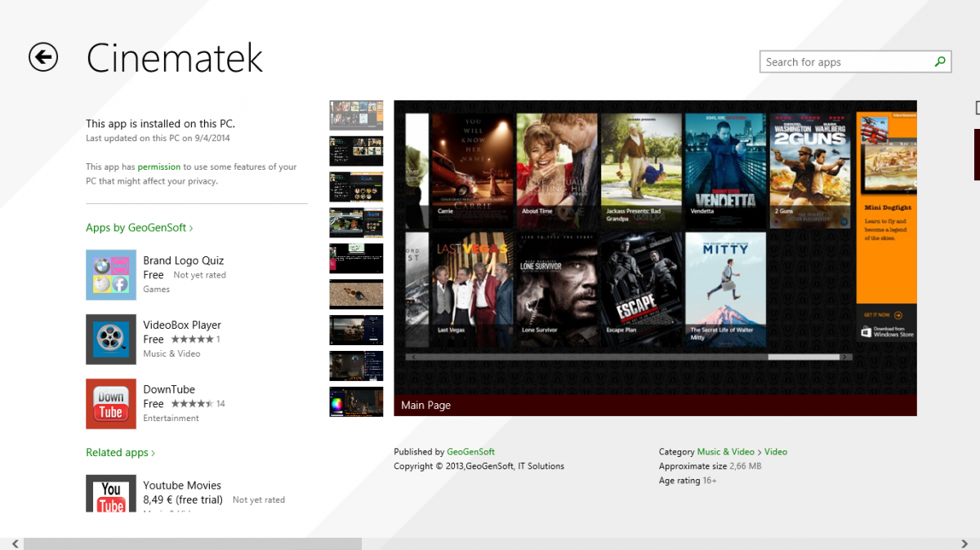Focus the Search for apps field
Screen dimensions: 980x550
point(855,62)
